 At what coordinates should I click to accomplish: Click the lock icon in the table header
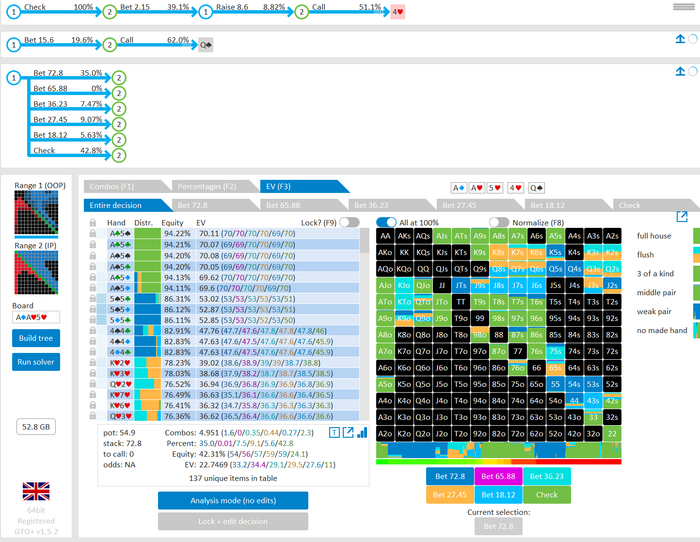93,222
